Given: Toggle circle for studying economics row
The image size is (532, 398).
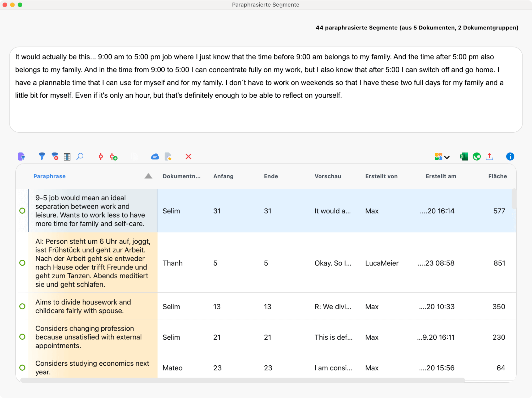Looking at the screenshot, I should [x=22, y=367].
